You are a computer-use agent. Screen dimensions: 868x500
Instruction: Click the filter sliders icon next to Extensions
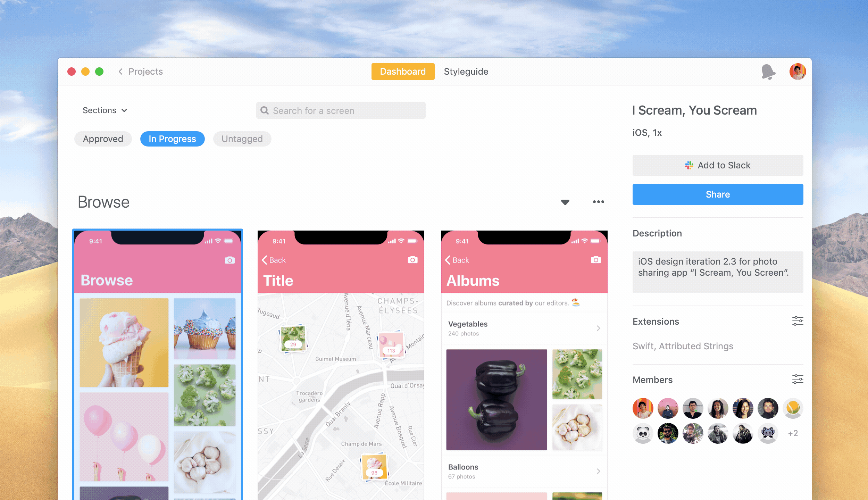[798, 321]
